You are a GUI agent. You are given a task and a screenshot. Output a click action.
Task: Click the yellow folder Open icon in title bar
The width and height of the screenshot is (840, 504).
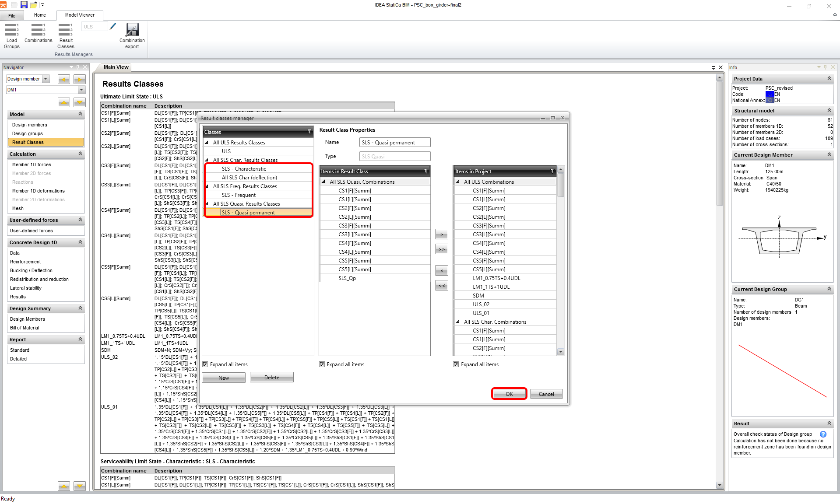click(x=34, y=5)
